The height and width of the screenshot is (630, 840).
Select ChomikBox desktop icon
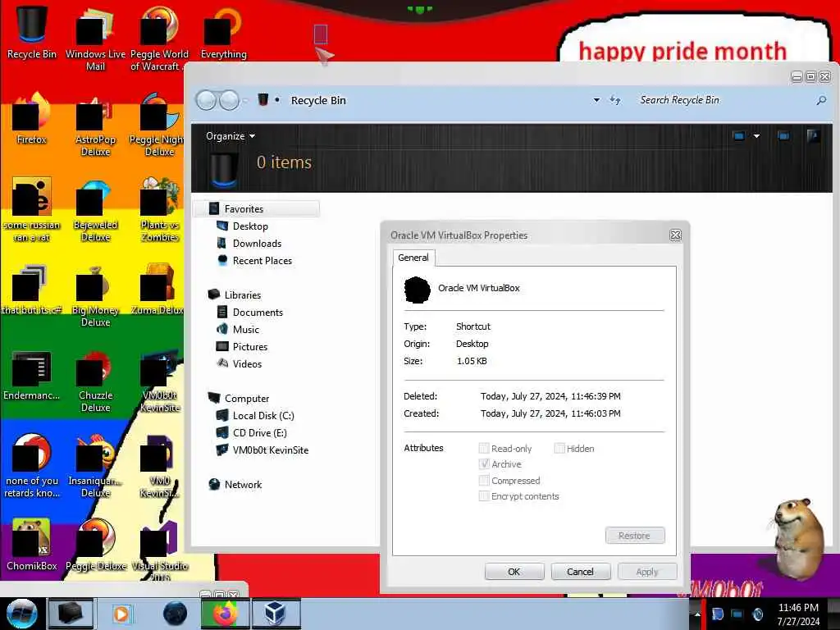coord(31,544)
